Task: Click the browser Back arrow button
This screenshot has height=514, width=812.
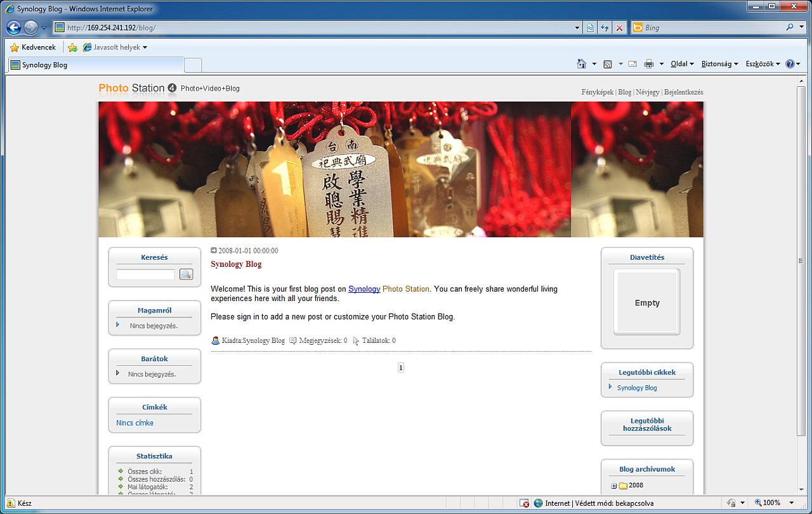Action: click(13, 28)
